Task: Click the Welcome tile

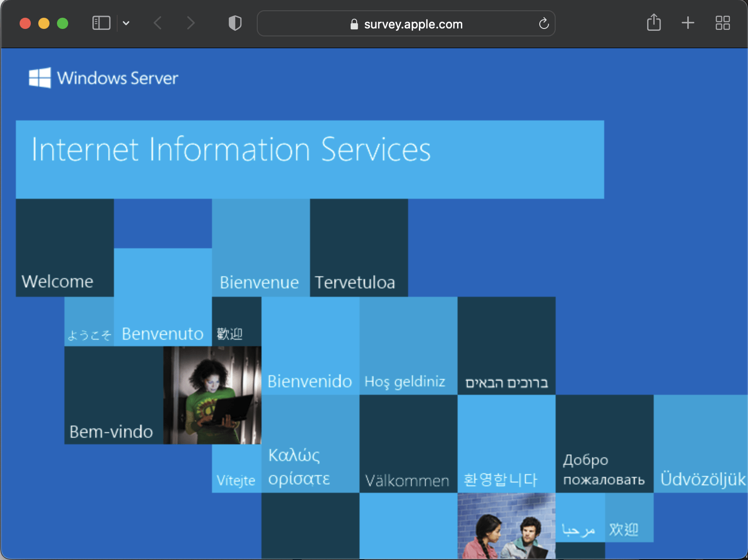Action: click(65, 248)
